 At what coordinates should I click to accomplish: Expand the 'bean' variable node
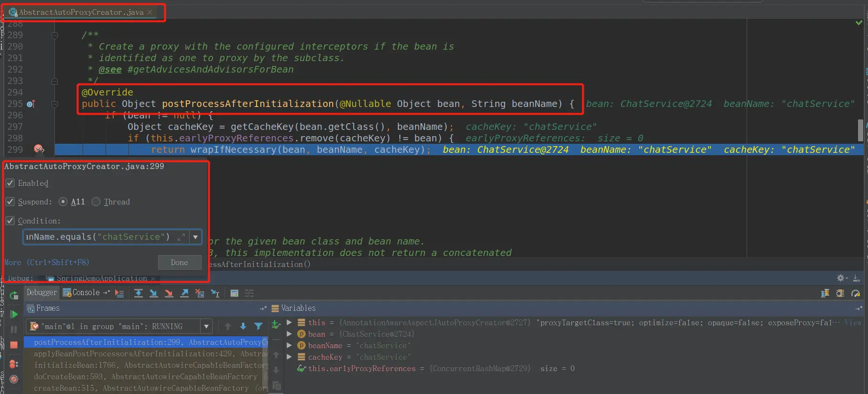pyautogui.click(x=289, y=334)
